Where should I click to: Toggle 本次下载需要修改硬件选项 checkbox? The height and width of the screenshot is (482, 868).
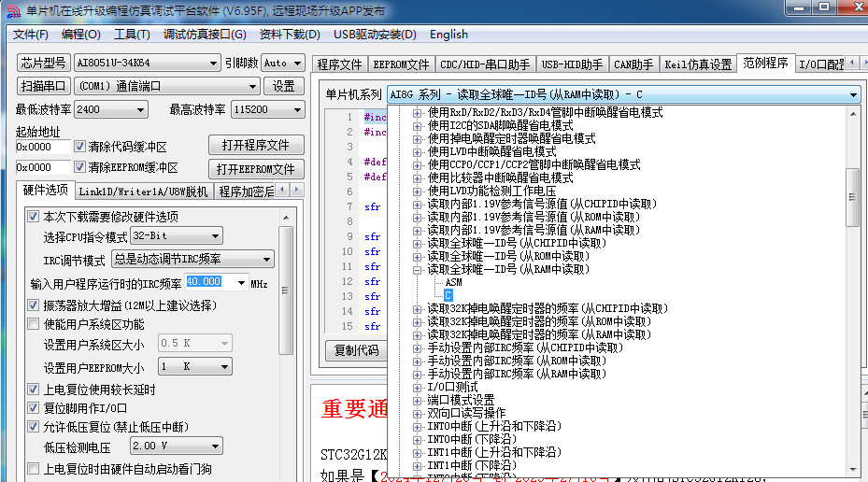[x=34, y=217]
